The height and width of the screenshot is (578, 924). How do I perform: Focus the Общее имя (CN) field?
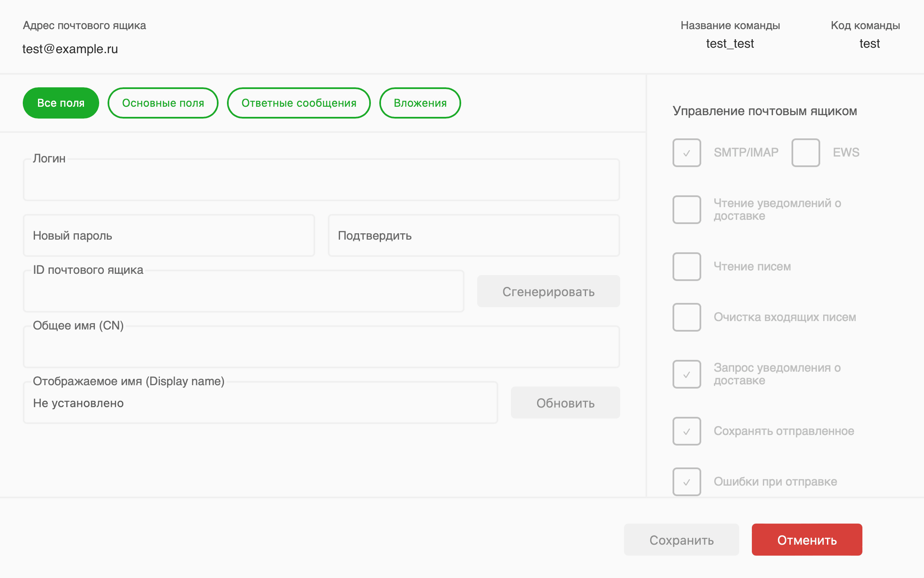(x=321, y=348)
